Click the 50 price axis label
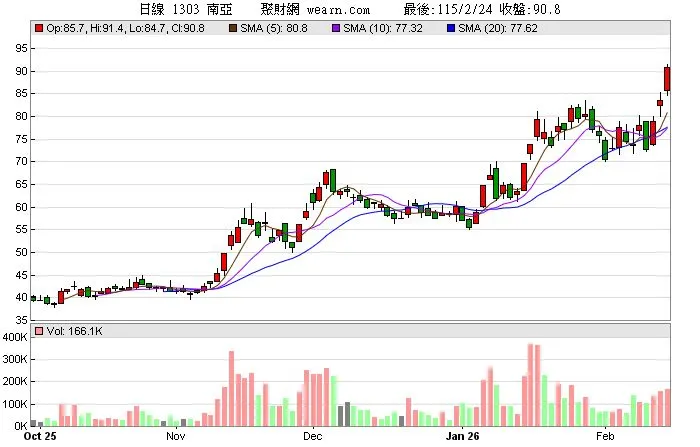The height and width of the screenshot is (447, 700). coord(21,252)
